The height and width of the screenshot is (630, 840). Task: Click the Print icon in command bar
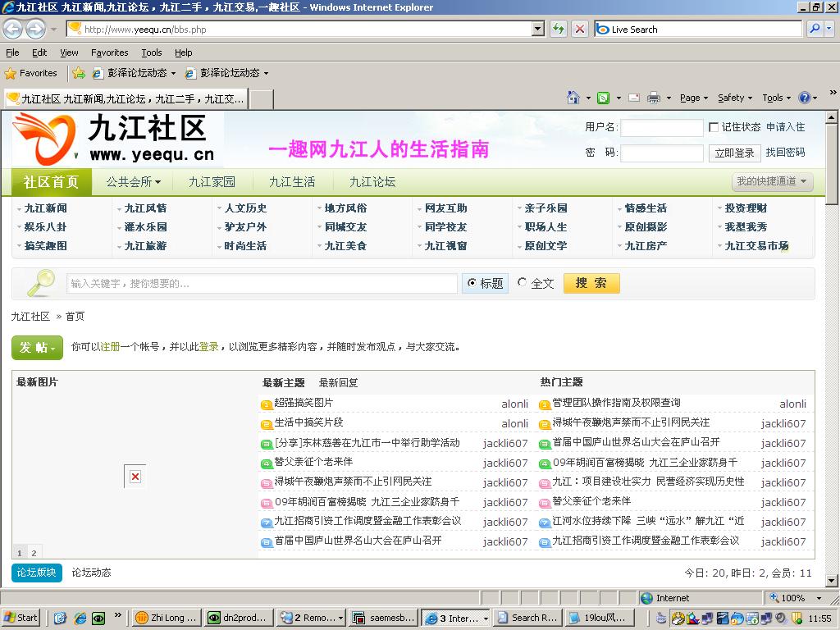click(x=654, y=98)
